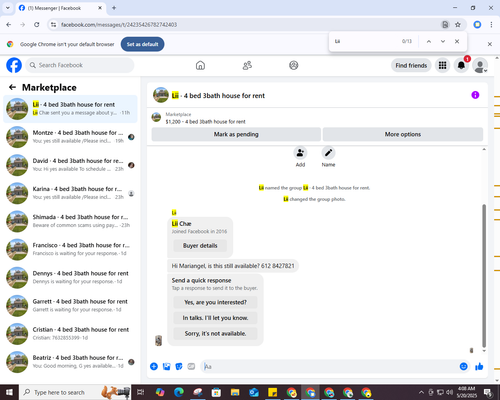The height and width of the screenshot is (400, 500).
Task: Attach a photo with image icon
Action: [166, 367]
